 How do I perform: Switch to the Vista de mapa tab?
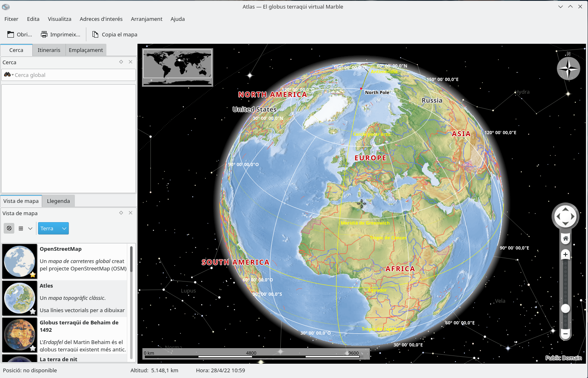[21, 201]
